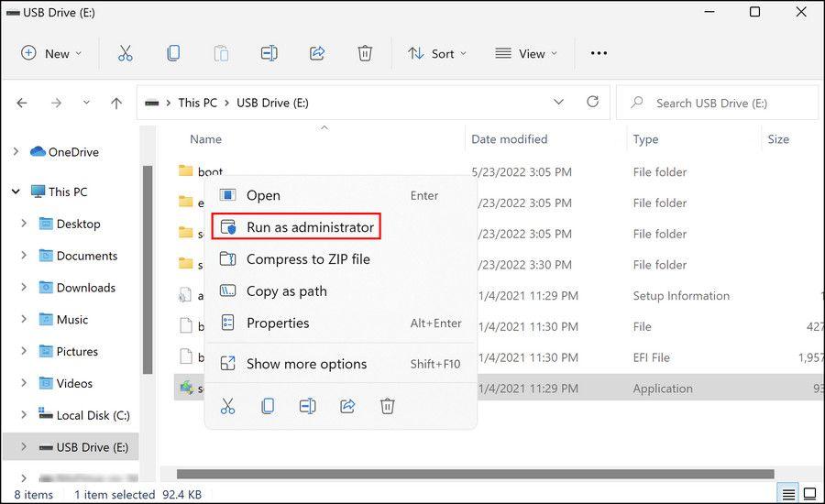Open the See more ellipsis menu

coord(599,53)
